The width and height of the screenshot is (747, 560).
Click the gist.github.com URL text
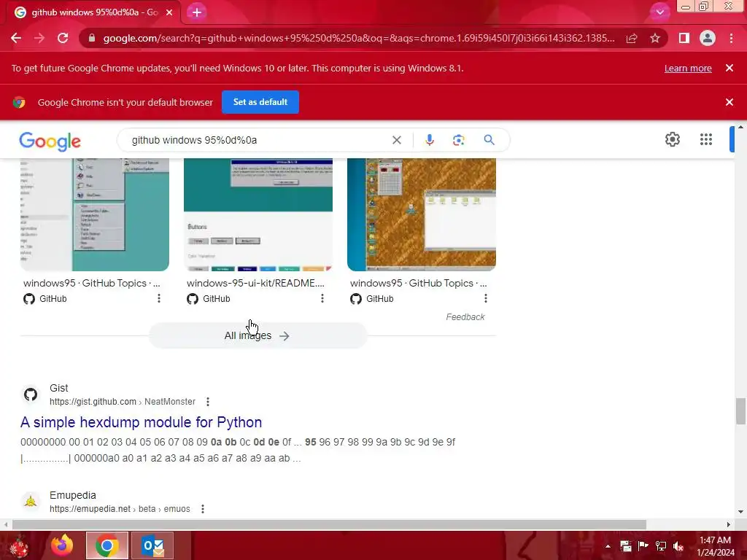[123, 402]
